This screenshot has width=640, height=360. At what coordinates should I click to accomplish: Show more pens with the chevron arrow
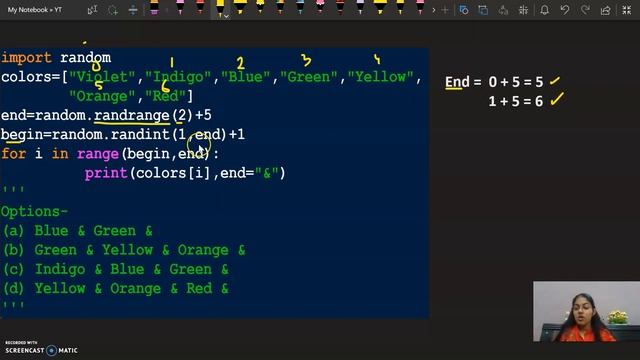pos(433,10)
